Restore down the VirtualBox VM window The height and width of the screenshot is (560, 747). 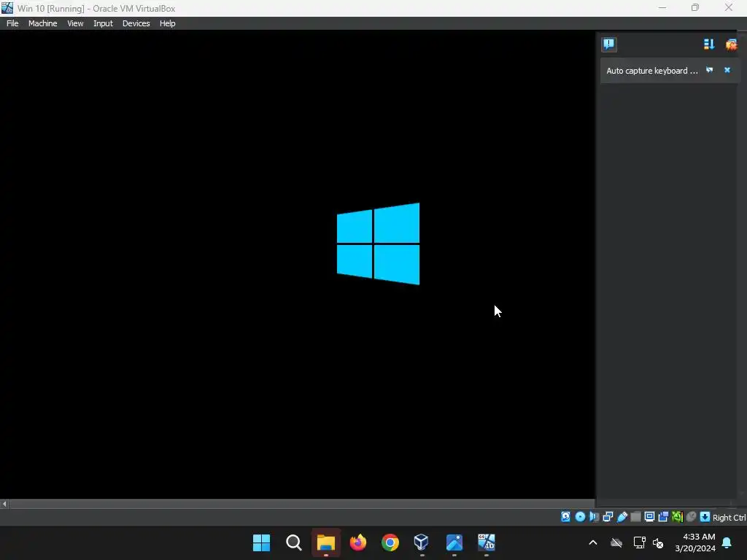pos(695,7)
